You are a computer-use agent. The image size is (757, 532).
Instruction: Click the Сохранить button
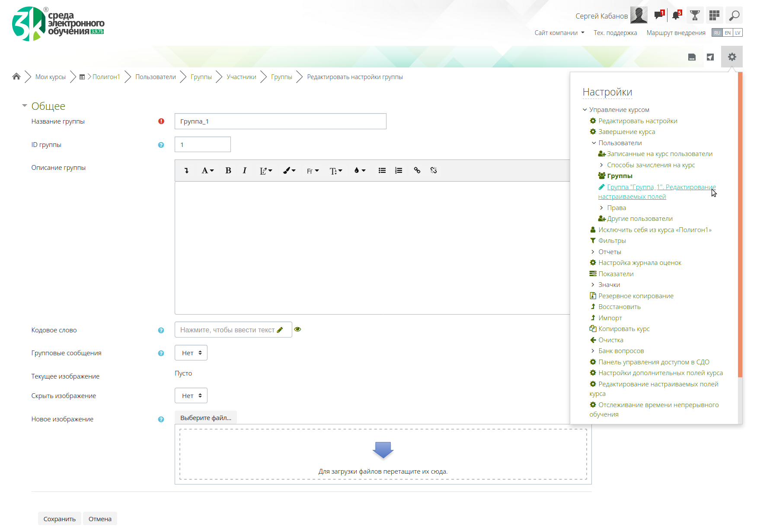click(x=60, y=519)
